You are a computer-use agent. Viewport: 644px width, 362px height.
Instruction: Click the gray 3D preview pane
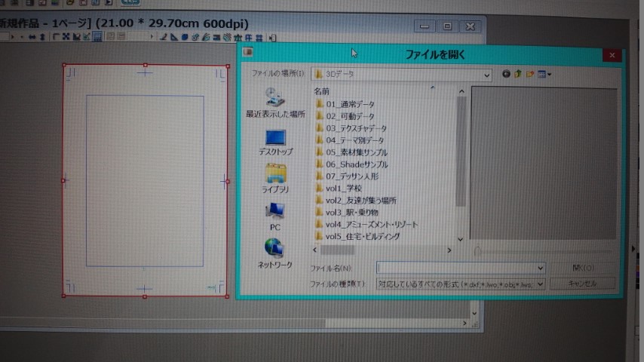544,163
